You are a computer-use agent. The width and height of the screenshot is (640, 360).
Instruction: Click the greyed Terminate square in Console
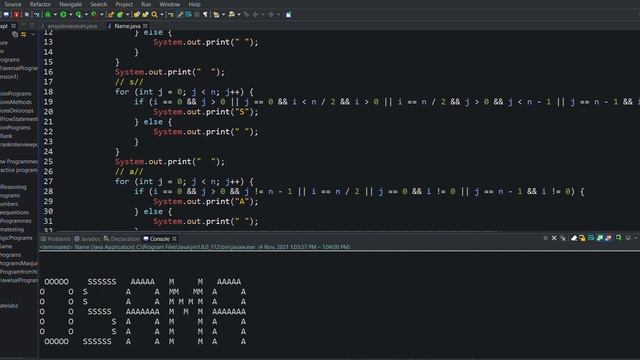coord(546,238)
